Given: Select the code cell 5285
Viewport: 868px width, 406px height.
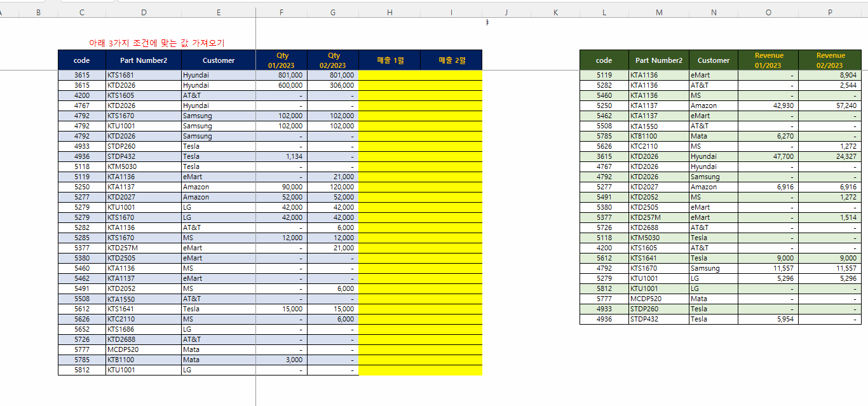Looking at the screenshot, I should click(82, 238).
